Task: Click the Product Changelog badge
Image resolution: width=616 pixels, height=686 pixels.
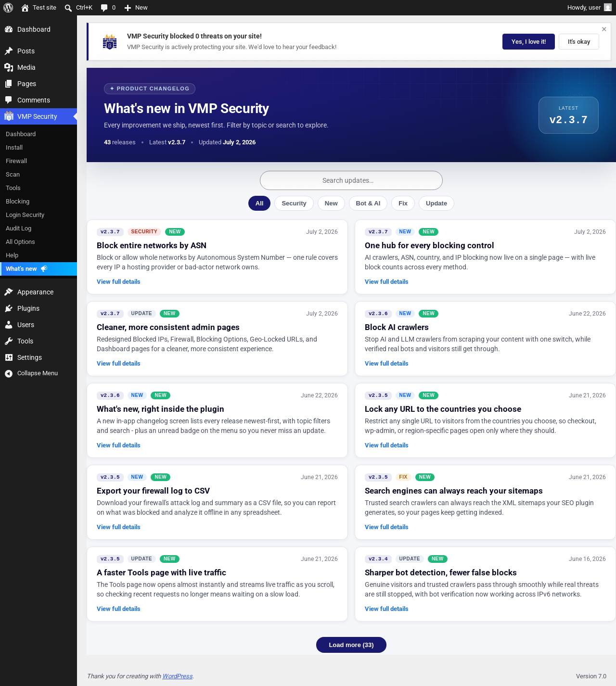Action: pos(150,89)
